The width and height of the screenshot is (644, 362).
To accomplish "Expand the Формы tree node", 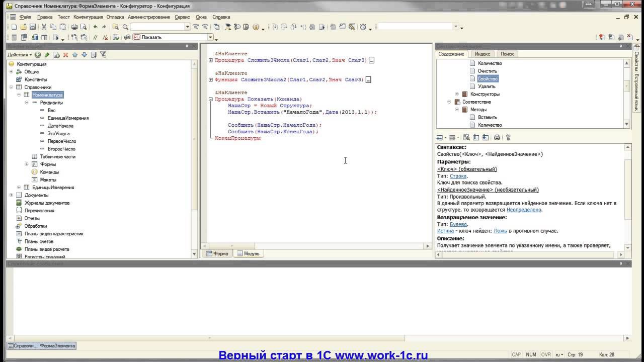I will [27, 164].
